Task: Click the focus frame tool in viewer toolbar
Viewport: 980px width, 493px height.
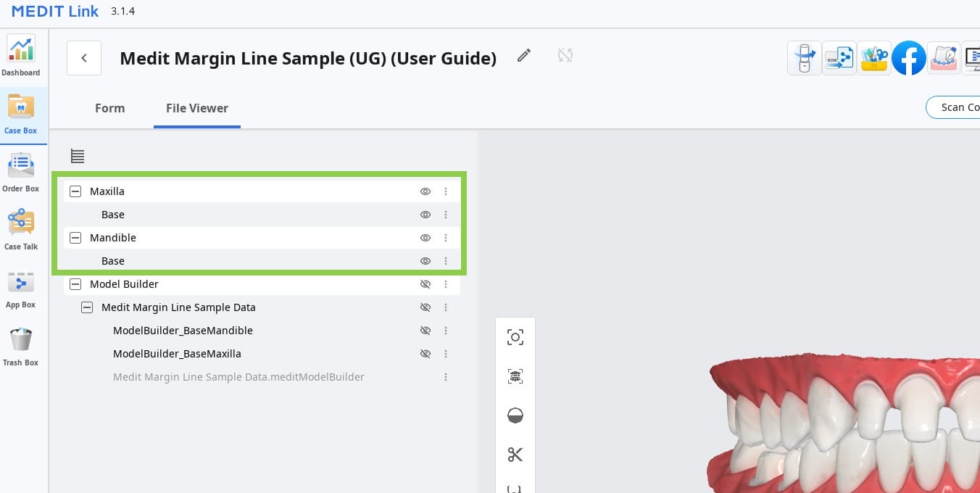Action: (x=515, y=337)
